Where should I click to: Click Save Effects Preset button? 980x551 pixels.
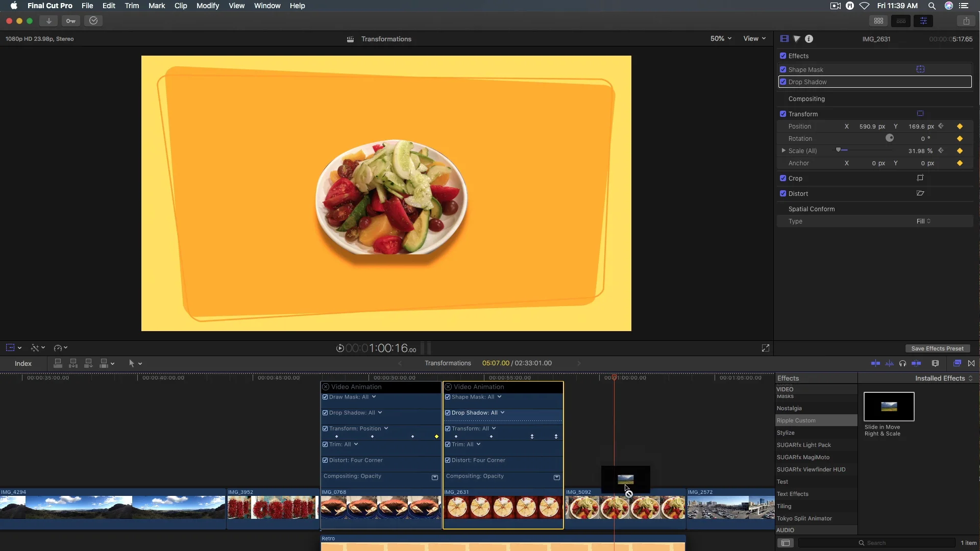point(937,348)
